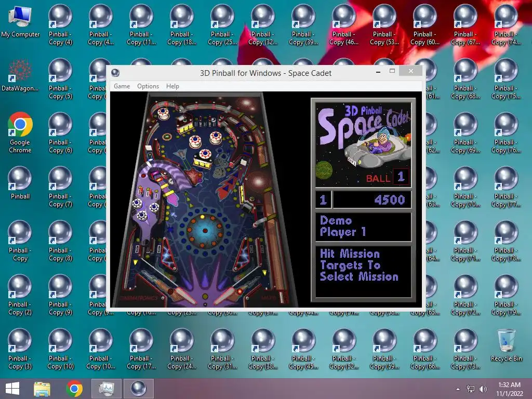Close the 3D Pinball window
Screen dimensions: 532x399
point(411,71)
